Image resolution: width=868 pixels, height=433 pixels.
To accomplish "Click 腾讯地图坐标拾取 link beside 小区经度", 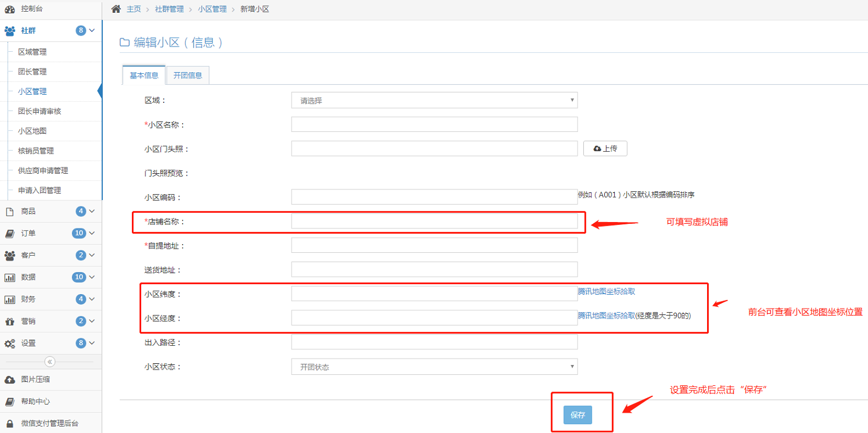I will (x=606, y=316).
